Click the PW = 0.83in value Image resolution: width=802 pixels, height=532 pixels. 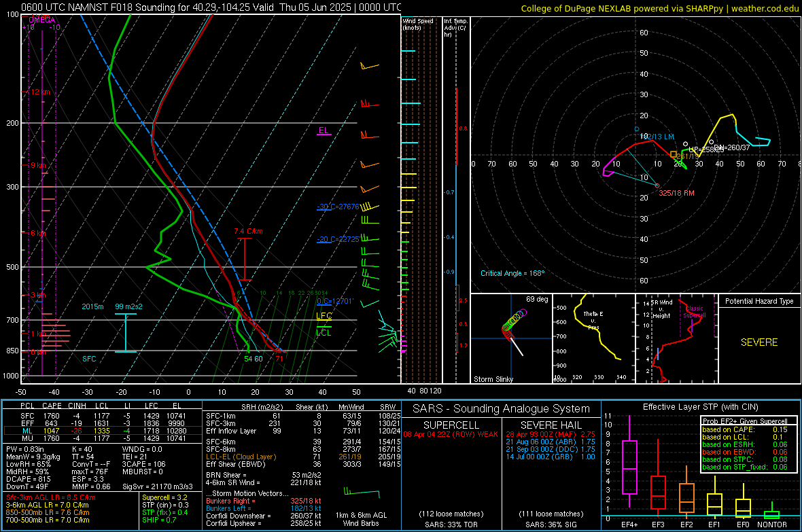25,449
